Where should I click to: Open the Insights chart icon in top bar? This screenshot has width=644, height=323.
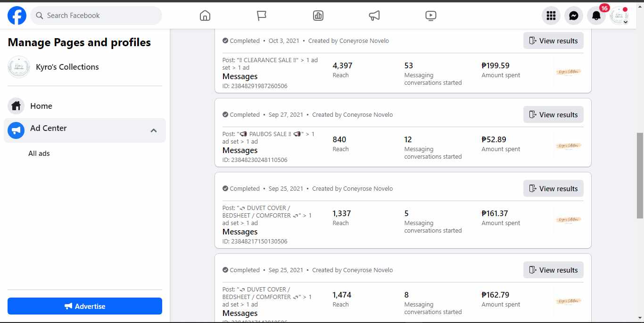318,16
